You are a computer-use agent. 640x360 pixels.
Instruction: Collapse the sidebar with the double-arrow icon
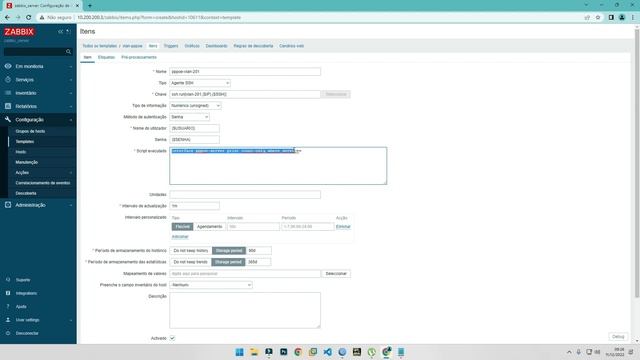coord(60,31)
